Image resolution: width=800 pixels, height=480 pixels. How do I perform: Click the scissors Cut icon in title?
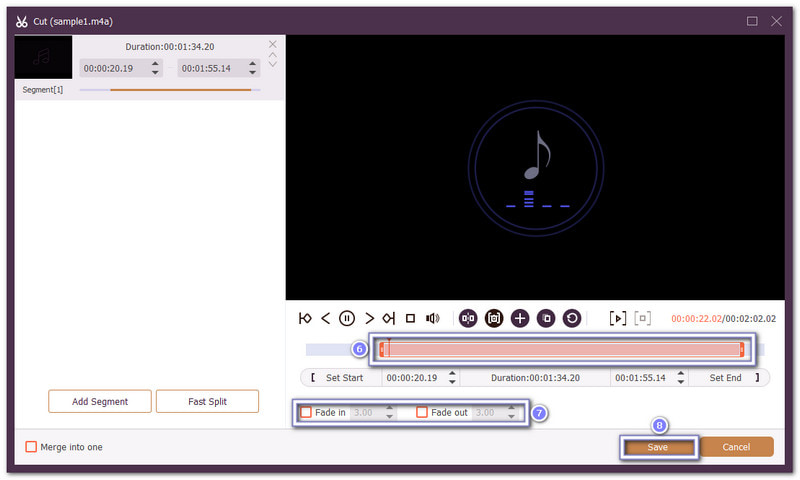[21, 21]
